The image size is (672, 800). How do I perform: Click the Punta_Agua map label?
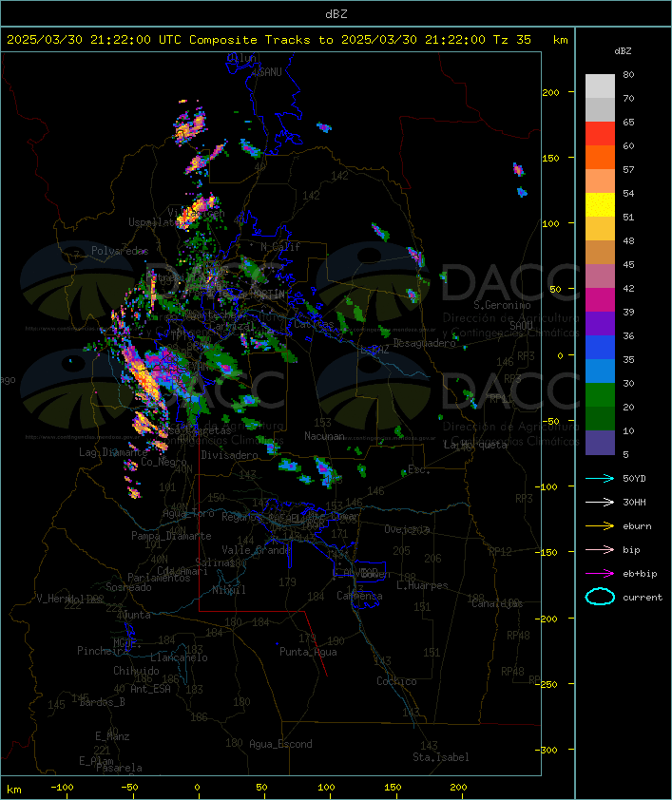click(308, 652)
